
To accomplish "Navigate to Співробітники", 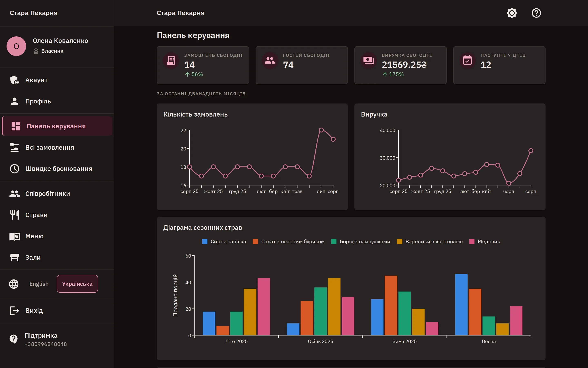I will (57, 194).
